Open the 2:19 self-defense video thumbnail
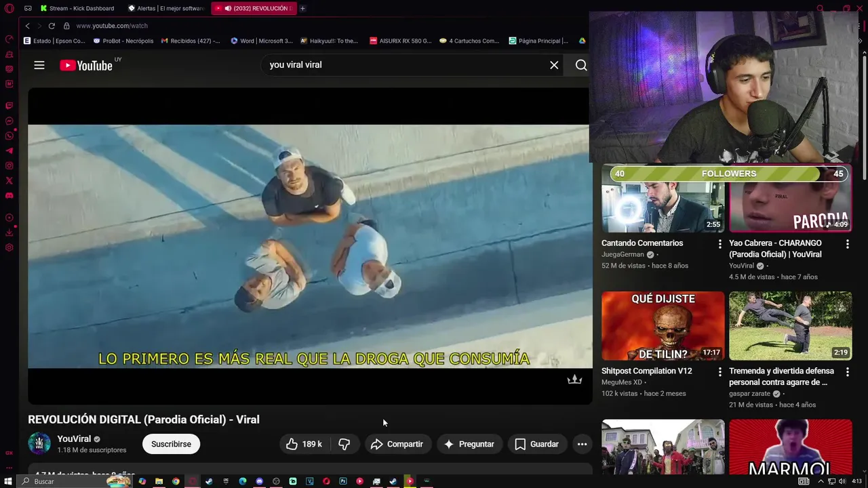This screenshot has width=868, height=488. tap(790, 326)
